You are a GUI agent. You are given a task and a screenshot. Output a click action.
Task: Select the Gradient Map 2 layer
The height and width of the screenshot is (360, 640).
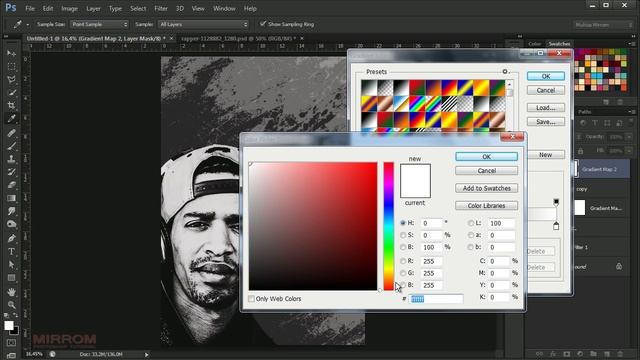point(601,169)
